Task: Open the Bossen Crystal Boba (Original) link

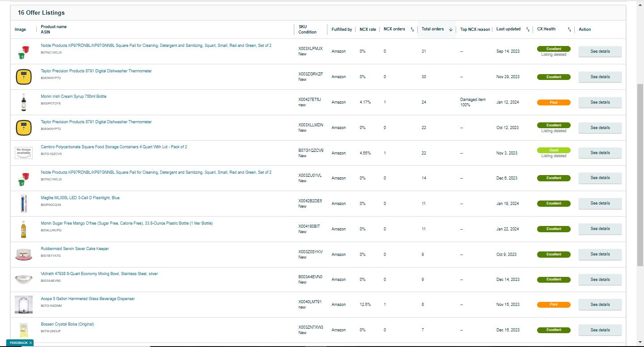Action: pyautogui.click(x=68, y=324)
